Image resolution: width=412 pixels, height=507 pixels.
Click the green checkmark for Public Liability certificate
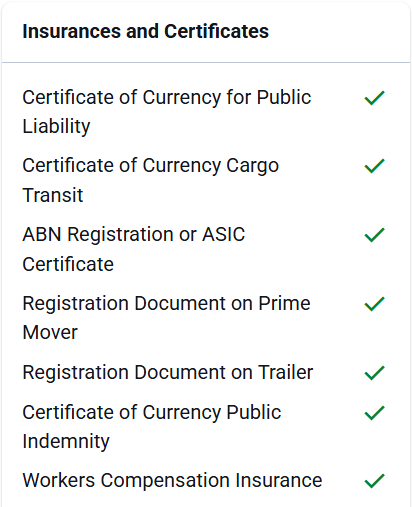[x=375, y=98]
